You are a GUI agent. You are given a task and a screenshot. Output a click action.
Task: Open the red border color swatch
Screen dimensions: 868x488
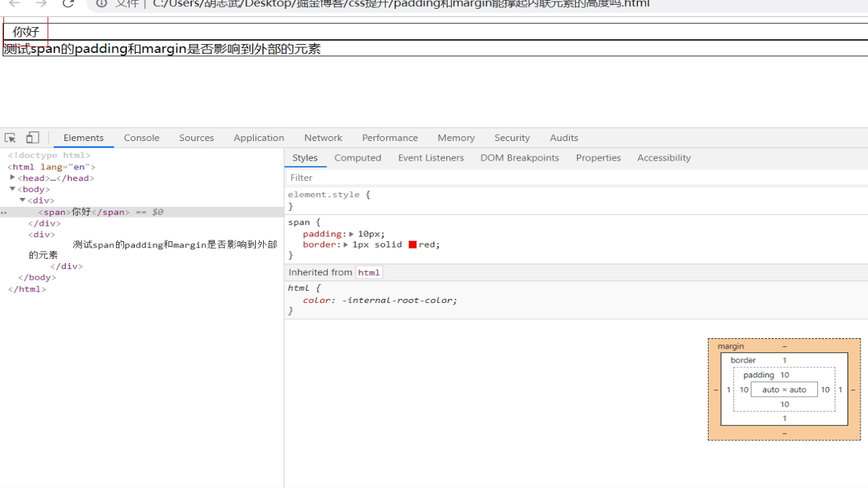point(412,245)
